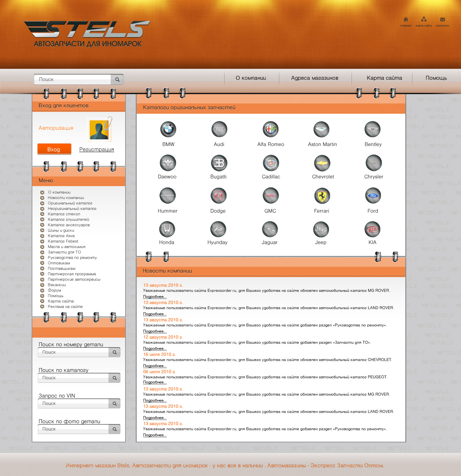This screenshot has height=476, width=461.
Task: Open 'Каталог Febest' in the side menu
Action: click(x=63, y=241)
